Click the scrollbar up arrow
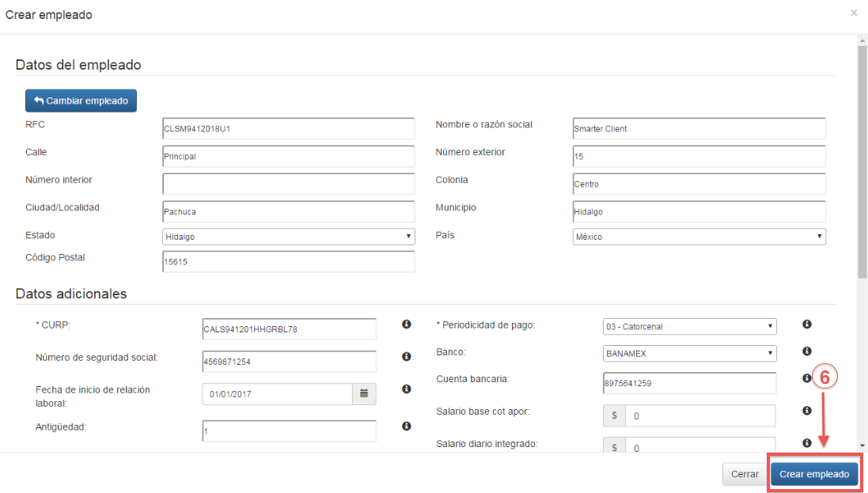Screen dimensions: 868x493 (x=862, y=40)
